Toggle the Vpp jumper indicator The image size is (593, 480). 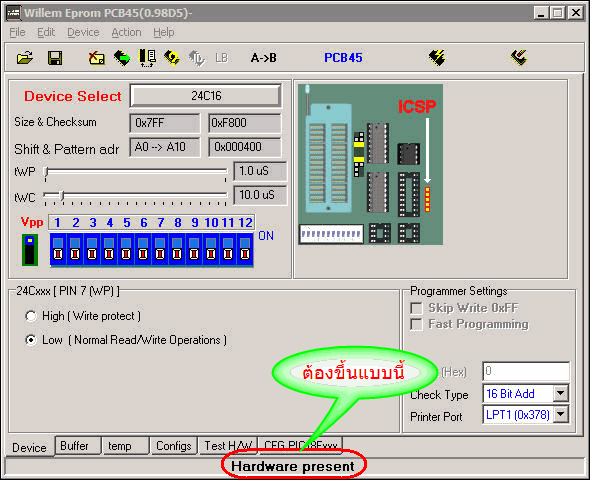point(30,250)
